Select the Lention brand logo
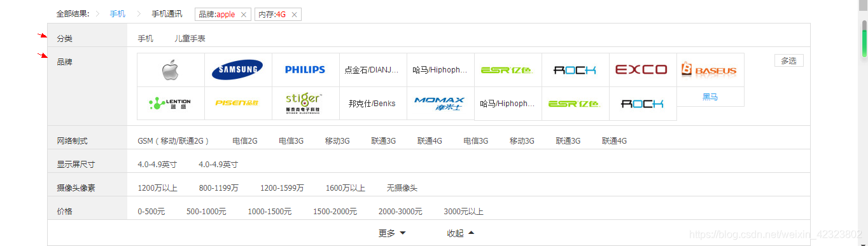Screen dimensions: 868x246 tap(171, 104)
